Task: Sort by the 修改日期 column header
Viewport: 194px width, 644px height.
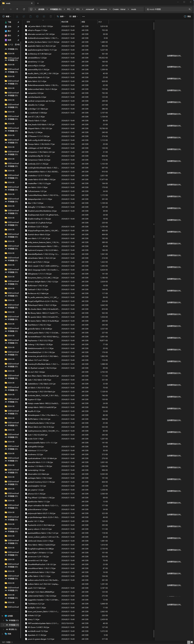Action: [70, 22]
